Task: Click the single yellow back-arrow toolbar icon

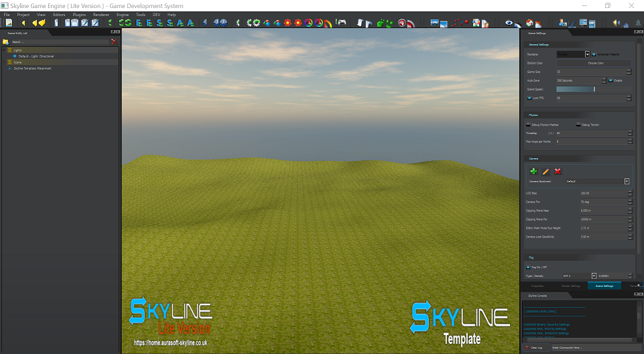Action: point(23,23)
